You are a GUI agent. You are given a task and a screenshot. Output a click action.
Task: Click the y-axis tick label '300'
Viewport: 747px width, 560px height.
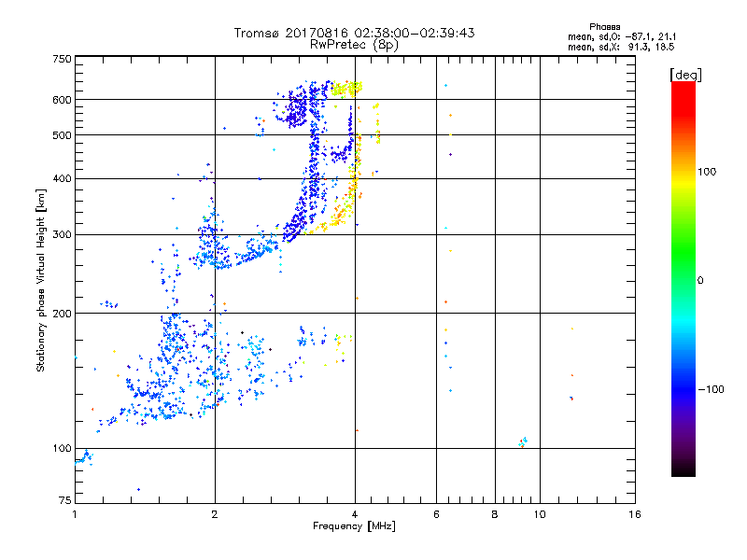pos(62,234)
